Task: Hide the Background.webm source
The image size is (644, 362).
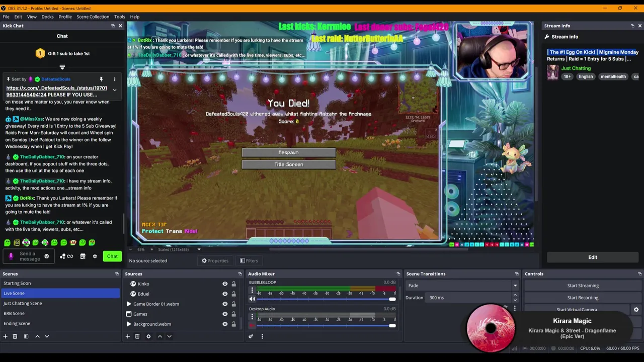Action: coord(225,324)
